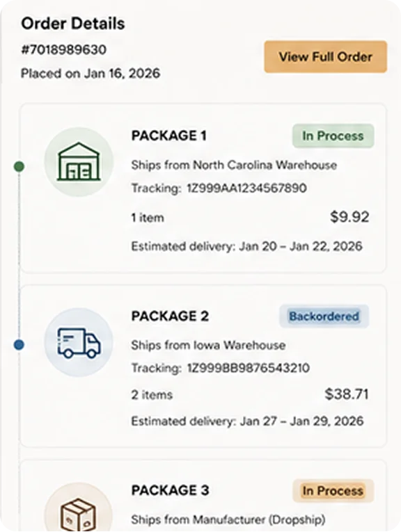Screen dimensions: 401x532
Task: Select the blue delivery truck icon
Action: (79, 342)
